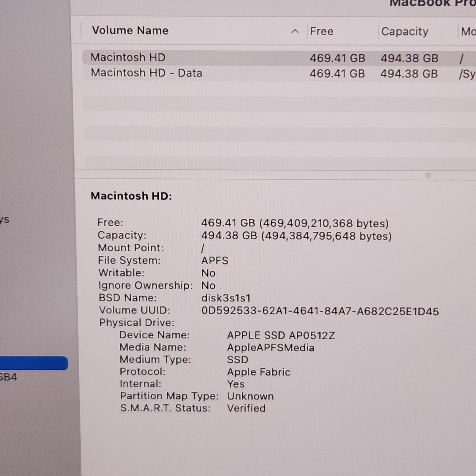The height and width of the screenshot is (476, 476).
Task: Click the Macintosh HD detail heading
Action: click(x=131, y=196)
